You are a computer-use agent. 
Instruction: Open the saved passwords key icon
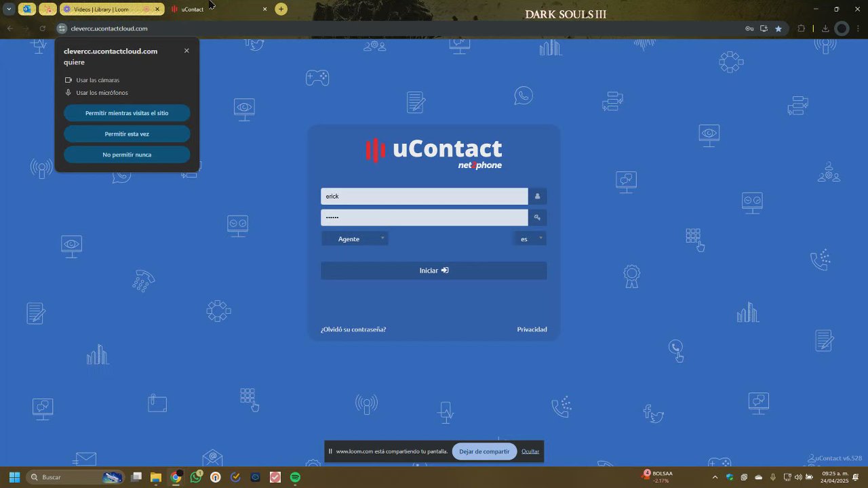click(x=749, y=28)
